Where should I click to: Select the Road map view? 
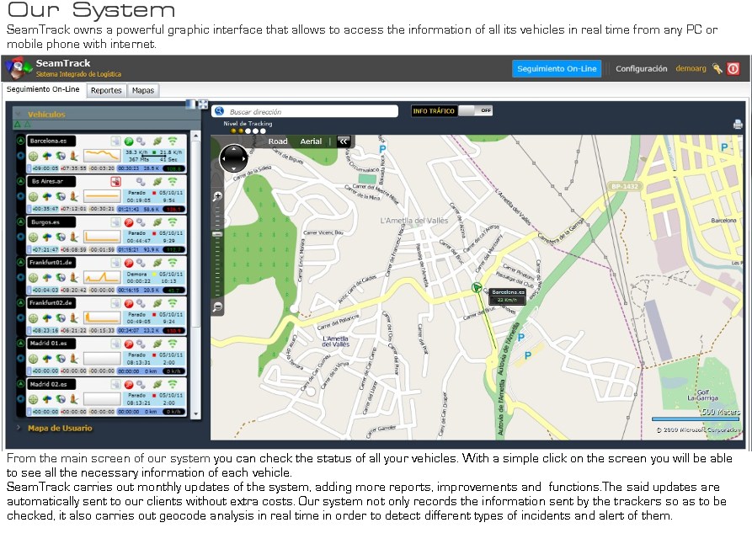[277, 141]
